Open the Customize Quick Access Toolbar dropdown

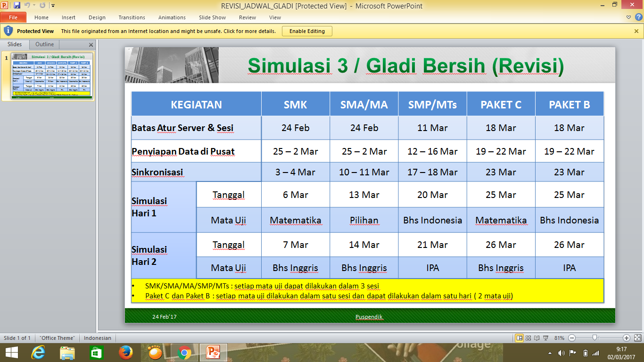[53, 5]
